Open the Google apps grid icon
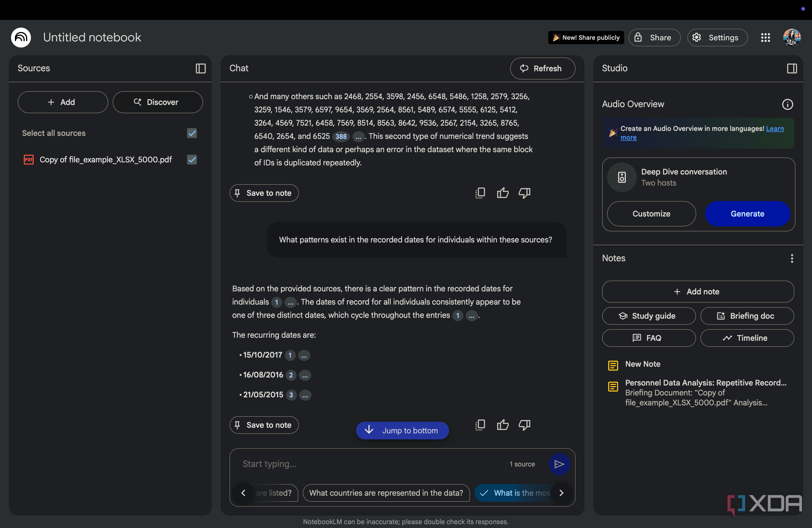Image resolution: width=812 pixels, height=528 pixels. (x=765, y=38)
